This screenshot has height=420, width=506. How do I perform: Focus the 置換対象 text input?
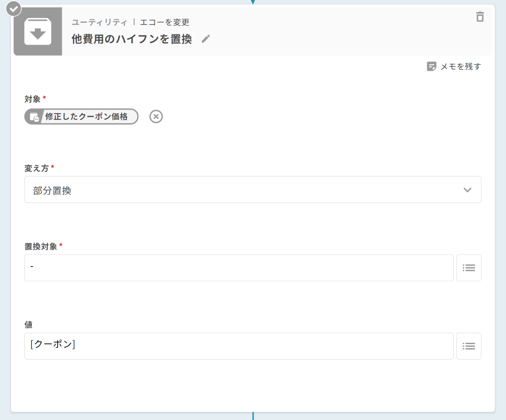(x=239, y=268)
